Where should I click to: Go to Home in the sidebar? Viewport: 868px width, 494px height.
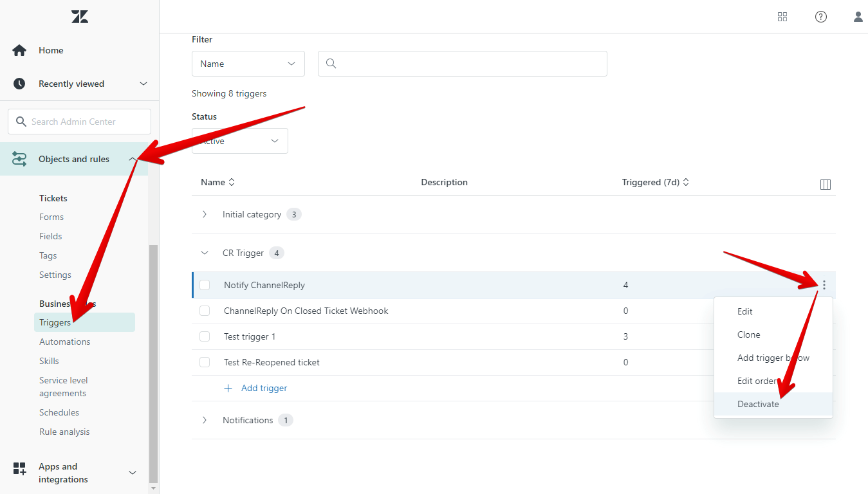pyautogui.click(x=51, y=50)
